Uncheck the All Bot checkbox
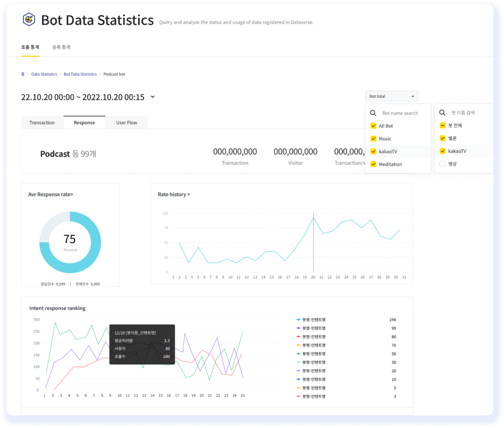 click(373, 126)
